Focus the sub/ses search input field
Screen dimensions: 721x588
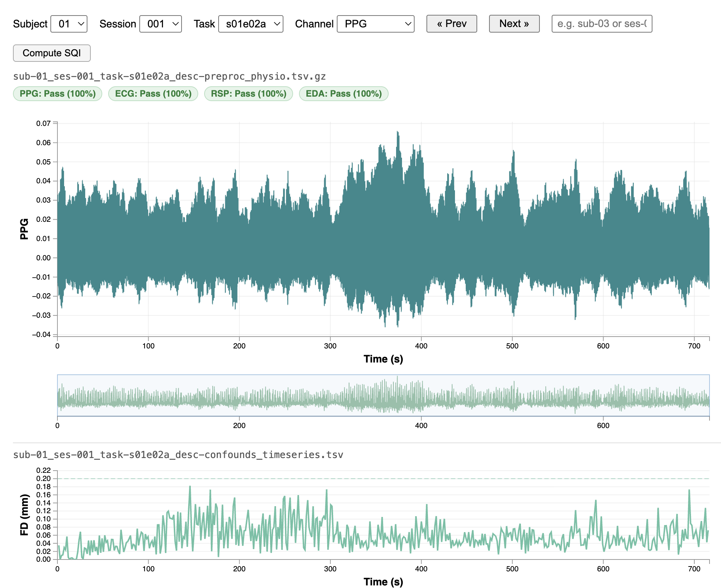(601, 24)
